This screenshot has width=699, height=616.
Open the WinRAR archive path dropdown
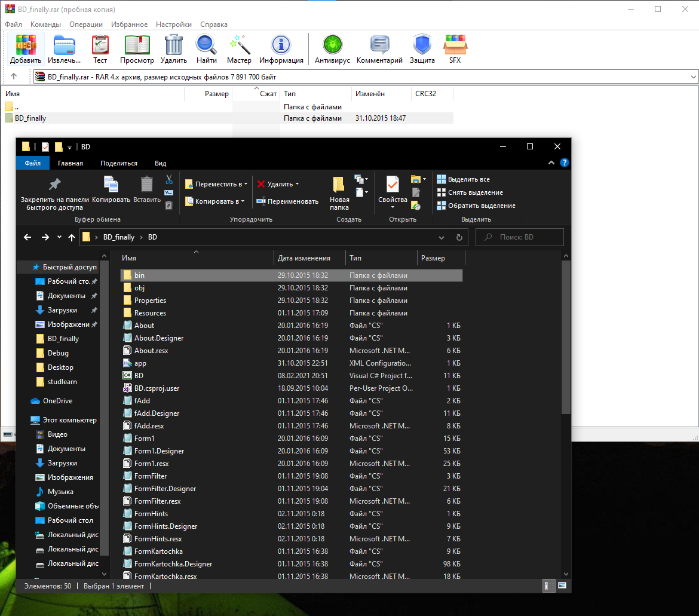[x=693, y=76]
